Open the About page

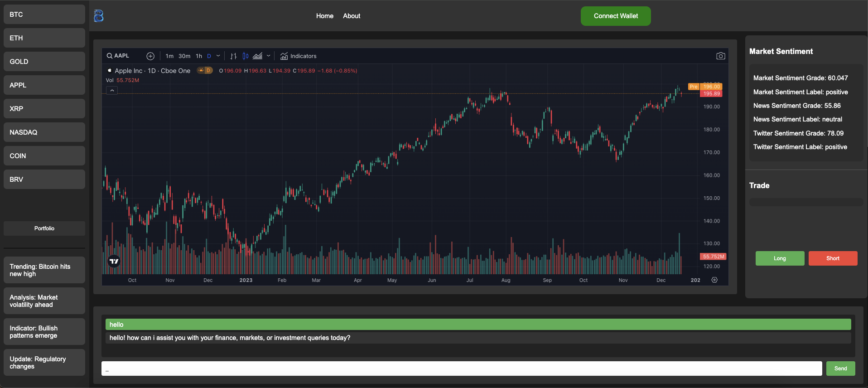click(x=352, y=16)
